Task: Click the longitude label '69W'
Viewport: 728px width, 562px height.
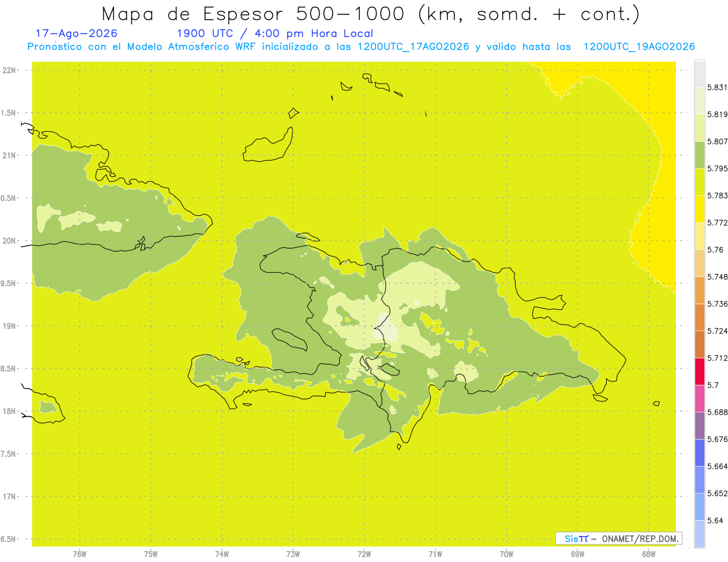Action: point(578,554)
